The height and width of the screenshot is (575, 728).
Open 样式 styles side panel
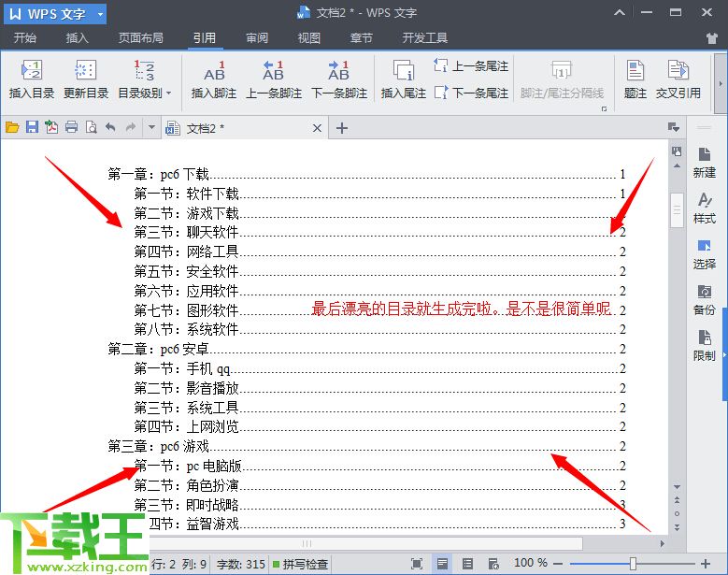[x=705, y=208]
